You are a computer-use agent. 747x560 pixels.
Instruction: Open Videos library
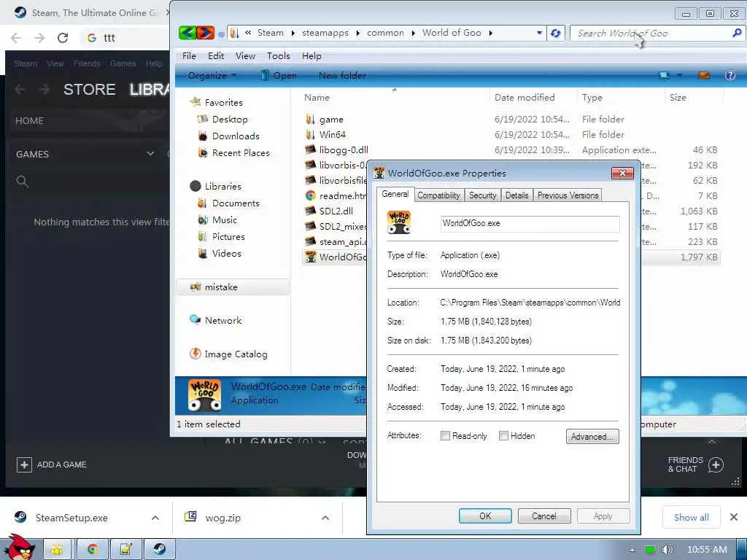226,253
